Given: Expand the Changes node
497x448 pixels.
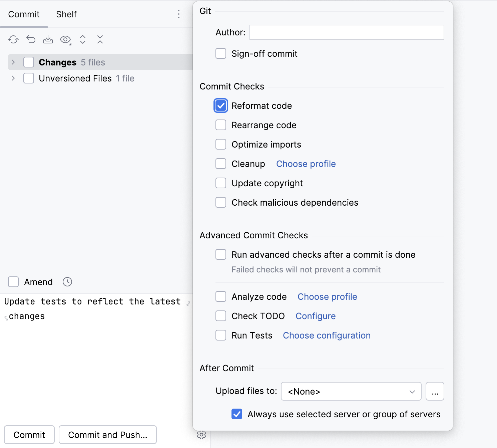Looking at the screenshot, I should pyautogui.click(x=13, y=62).
